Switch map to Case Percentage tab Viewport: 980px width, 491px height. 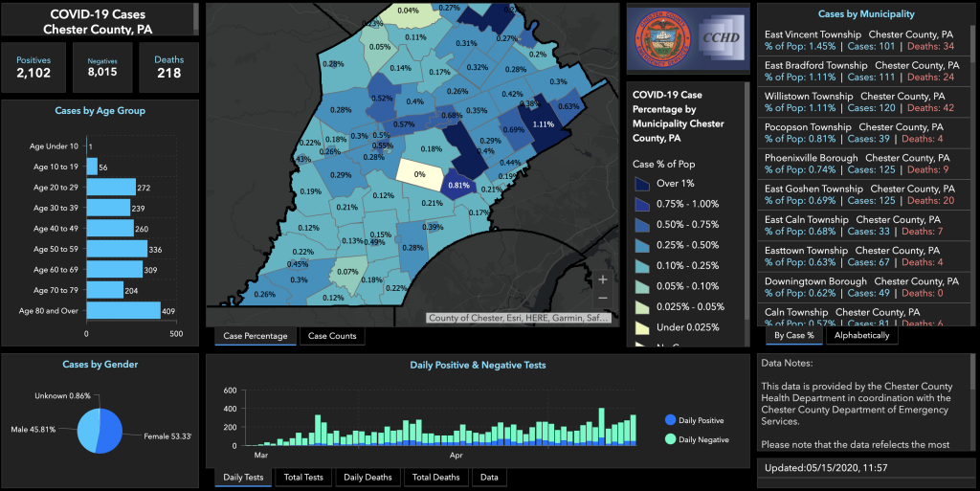[x=255, y=336]
